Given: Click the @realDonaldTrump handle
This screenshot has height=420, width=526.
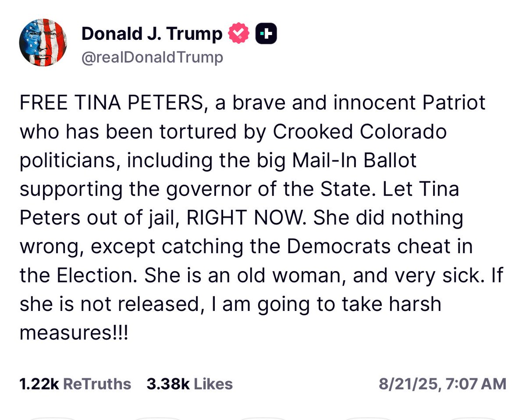Looking at the screenshot, I should tap(152, 57).
